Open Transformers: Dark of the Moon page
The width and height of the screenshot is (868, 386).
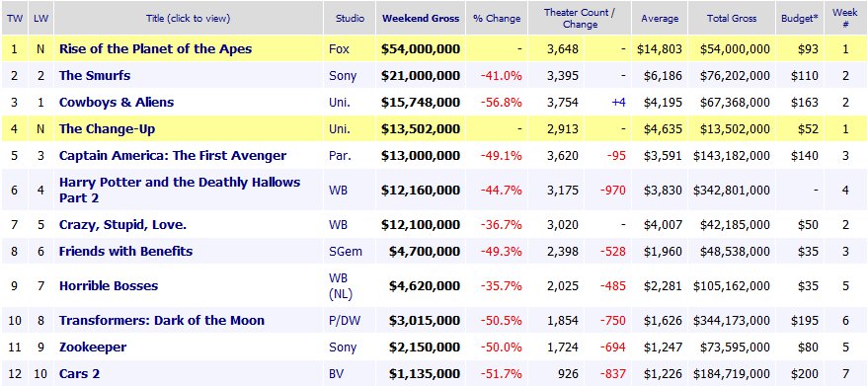(x=162, y=320)
